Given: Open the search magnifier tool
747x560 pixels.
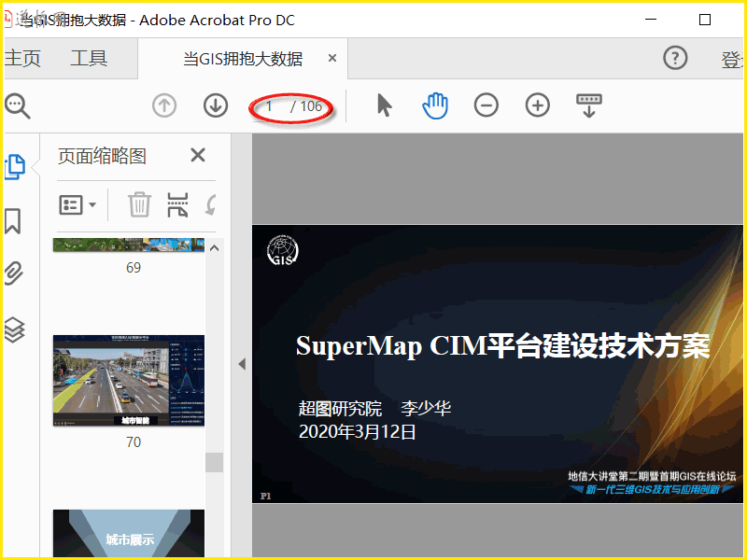Looking at the screenshot, I should point(17,105).
